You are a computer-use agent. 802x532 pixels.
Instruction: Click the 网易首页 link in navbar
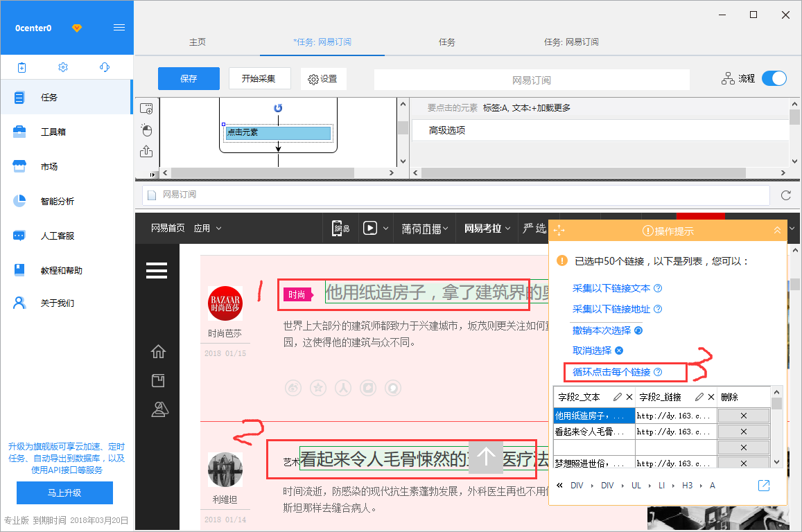(168, 228)
